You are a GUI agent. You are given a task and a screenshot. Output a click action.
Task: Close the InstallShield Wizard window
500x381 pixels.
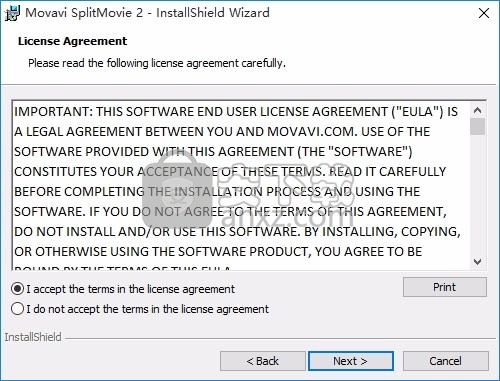(484, 13)
